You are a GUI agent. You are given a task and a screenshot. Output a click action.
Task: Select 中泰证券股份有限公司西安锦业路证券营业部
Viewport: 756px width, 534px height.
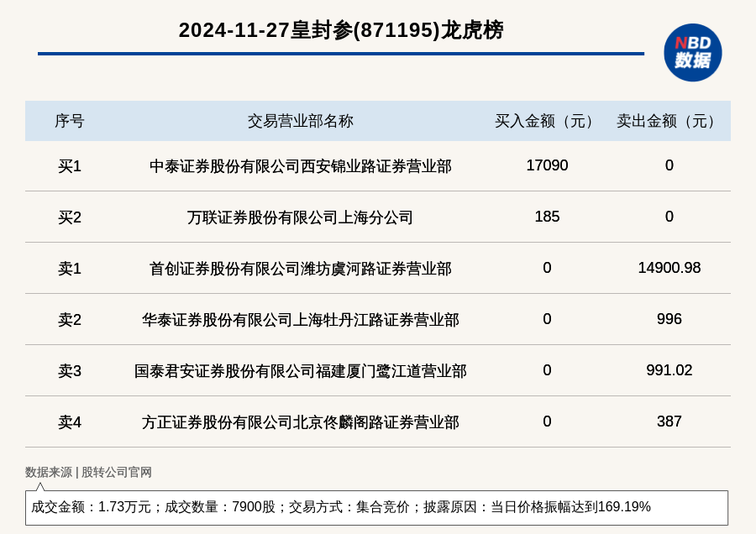point(301,166)
